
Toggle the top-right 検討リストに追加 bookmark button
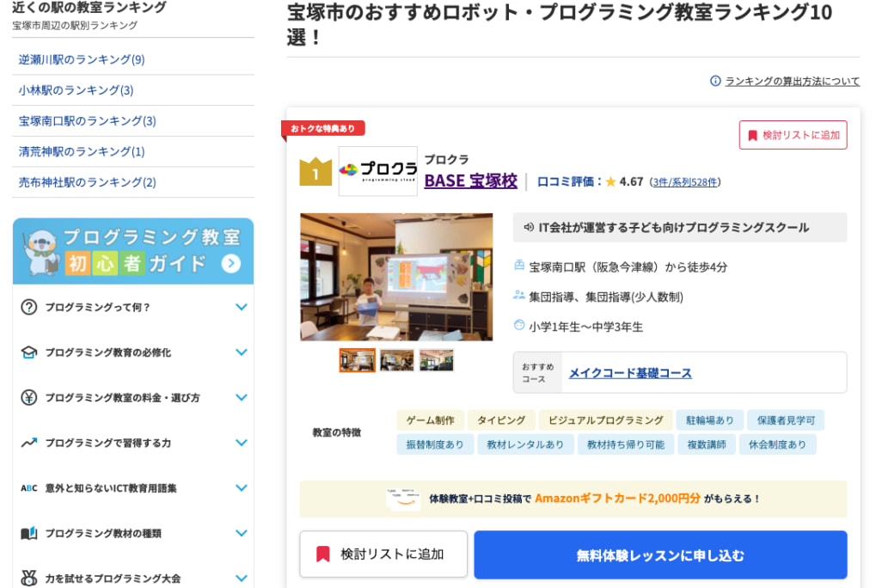point(793,135)
